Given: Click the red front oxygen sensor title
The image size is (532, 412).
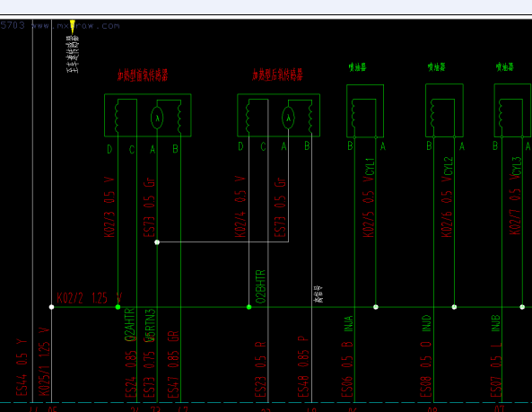Looking at the screenshot, I should [x=143, y=75].
